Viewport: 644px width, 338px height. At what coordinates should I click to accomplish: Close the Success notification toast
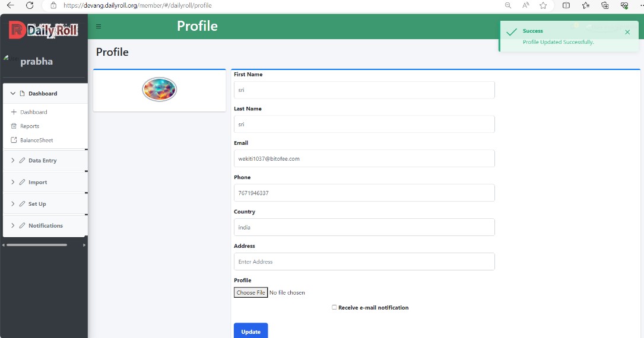coord(627,32)
